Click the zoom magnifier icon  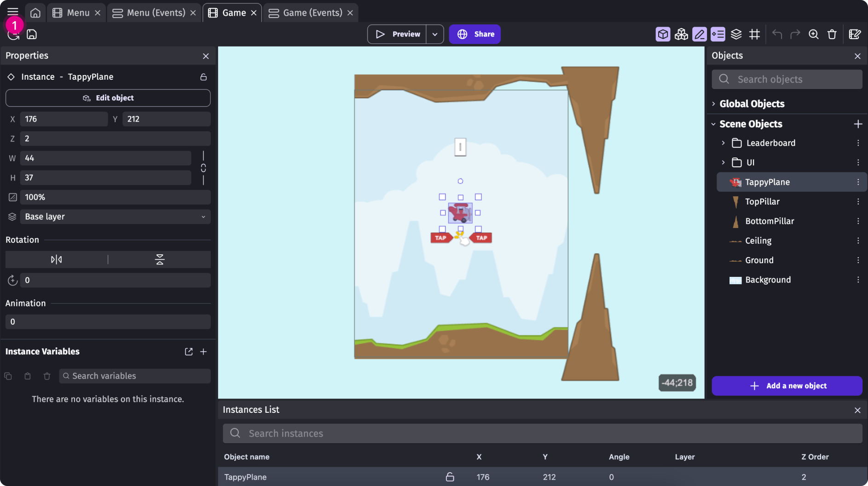(x=813, y=34)
